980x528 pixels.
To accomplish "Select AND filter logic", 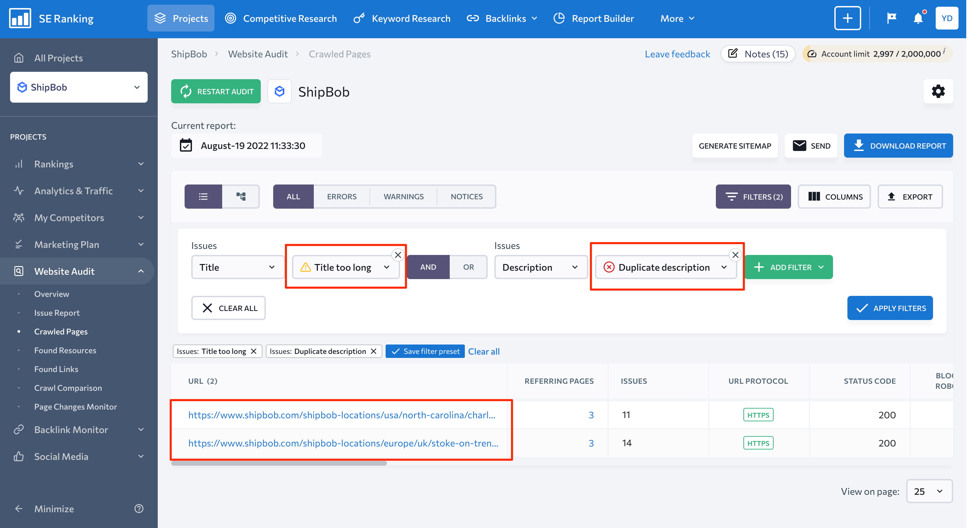I will tap(428, 267).
